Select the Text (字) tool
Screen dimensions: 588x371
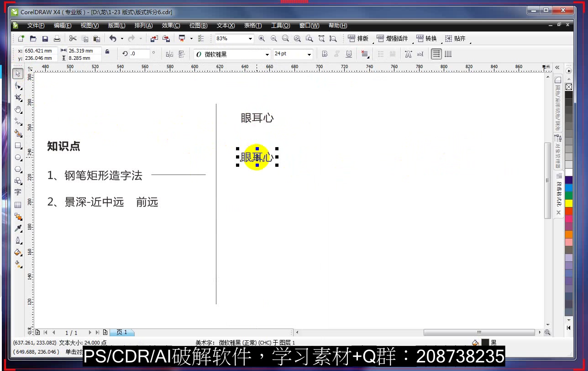(18, 192)
